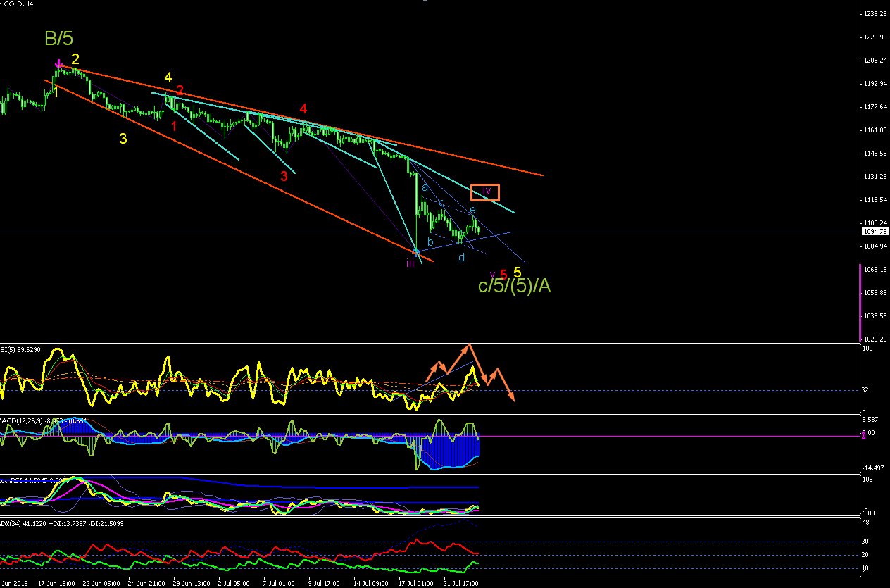Click the 1192.94 price axis value
Viewport: 890px width, 588px height.
pos(877,84)
